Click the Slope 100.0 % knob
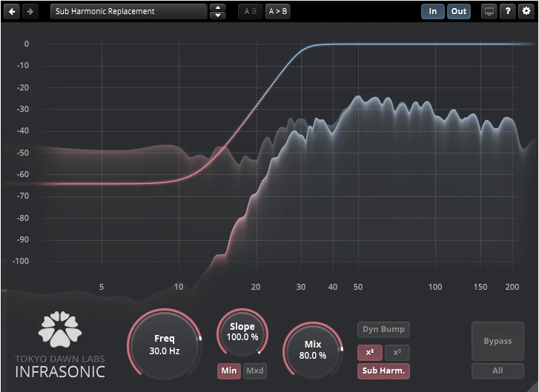 pyautogui.click(x=242, y=332)
